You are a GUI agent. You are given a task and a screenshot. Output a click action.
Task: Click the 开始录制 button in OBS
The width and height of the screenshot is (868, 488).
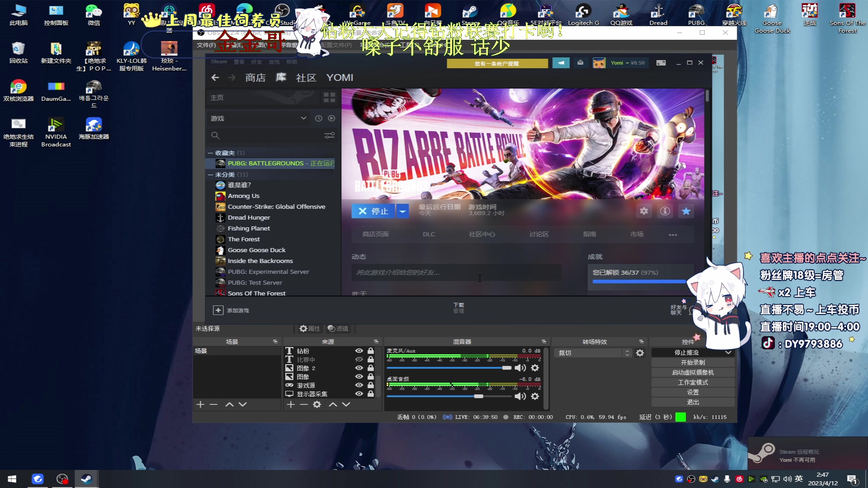tap(693, 362)
